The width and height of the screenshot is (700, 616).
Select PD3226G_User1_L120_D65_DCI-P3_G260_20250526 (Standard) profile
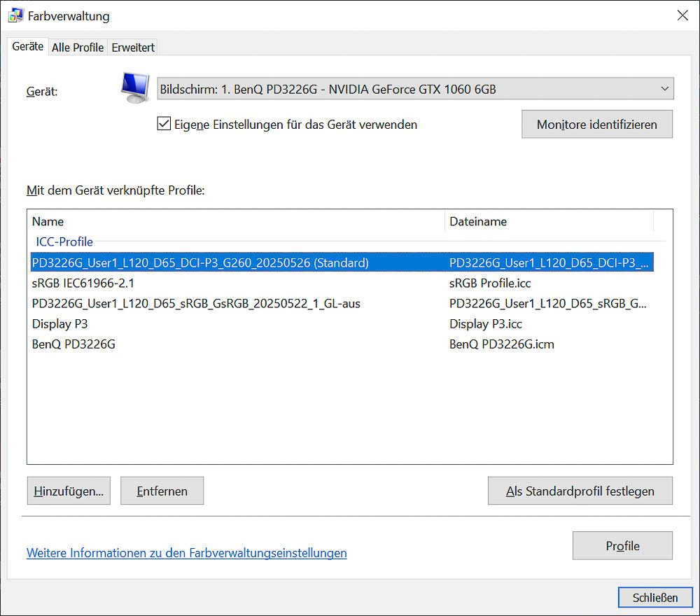point(342,262)
